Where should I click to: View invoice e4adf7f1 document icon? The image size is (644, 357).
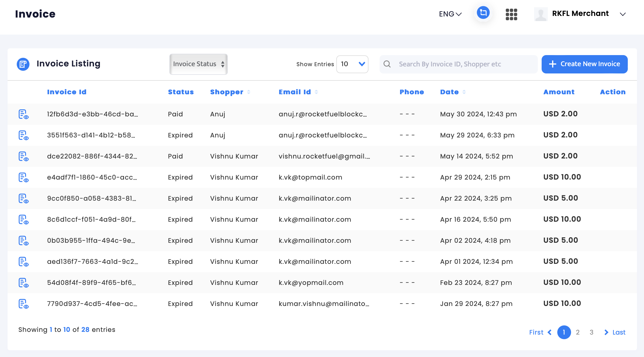[x=24, y=177]
